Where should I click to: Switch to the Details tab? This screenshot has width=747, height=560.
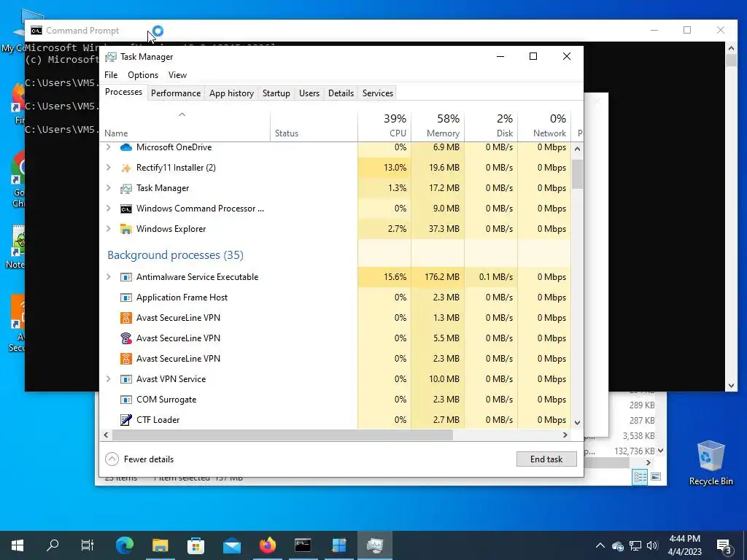coord(341,93)
